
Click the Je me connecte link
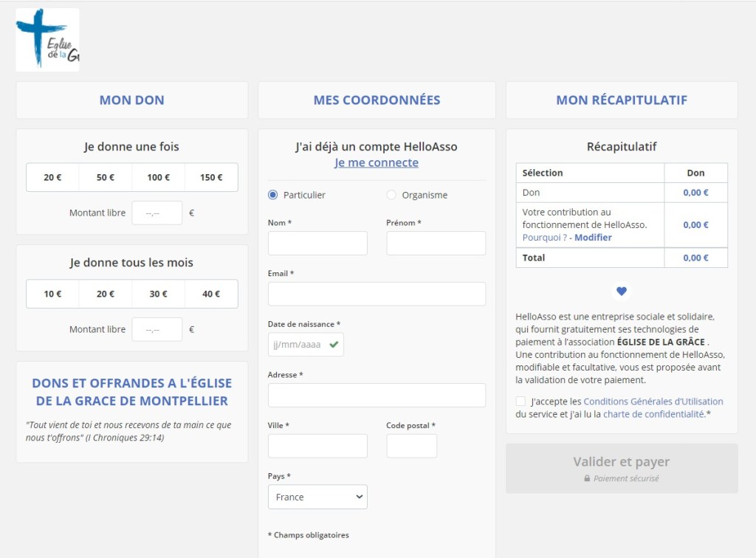(377, 162)
